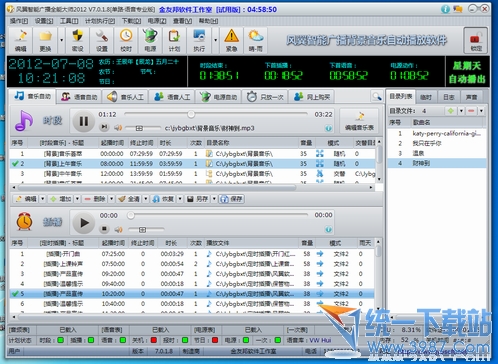Viewport: 498px width, 364px height.
Task: Click the chat bubbles icon in the title bar
Action: point(458,9)
